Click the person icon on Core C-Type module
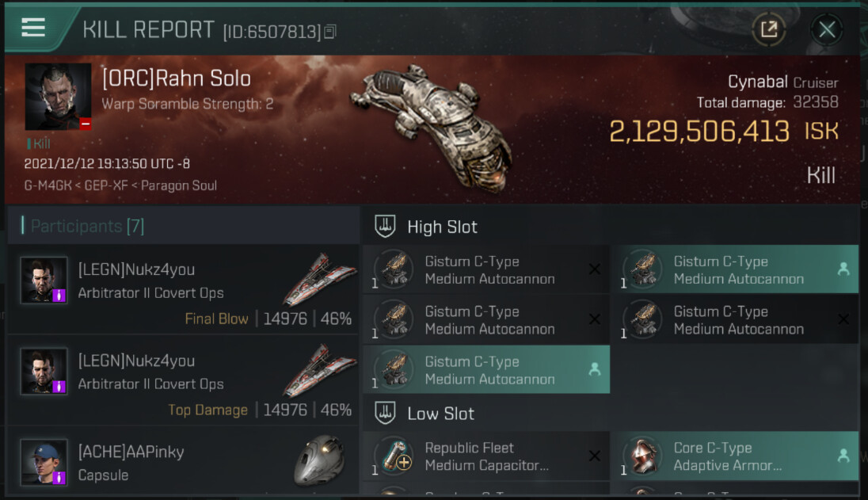Screen dimensions: 868x500 coord(843,456)
